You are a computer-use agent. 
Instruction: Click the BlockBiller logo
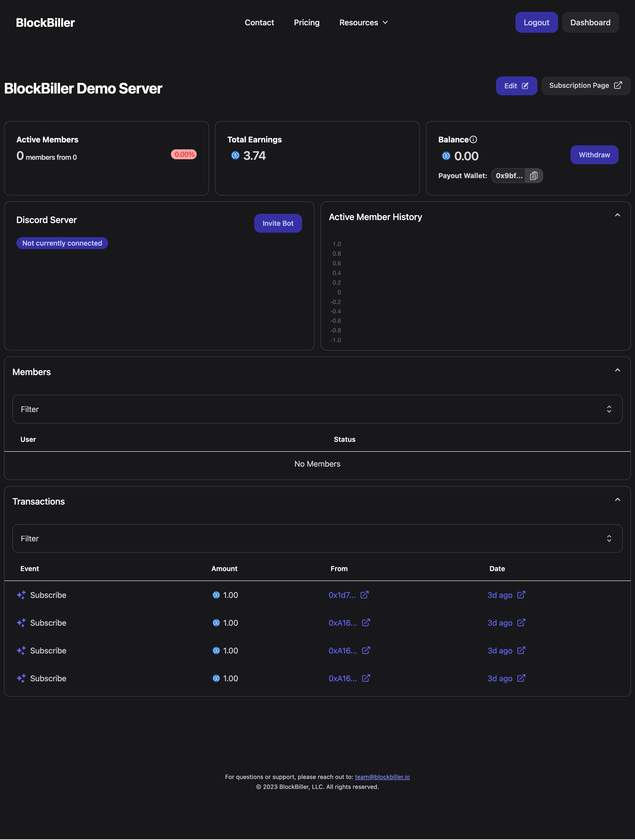(45, 22)
